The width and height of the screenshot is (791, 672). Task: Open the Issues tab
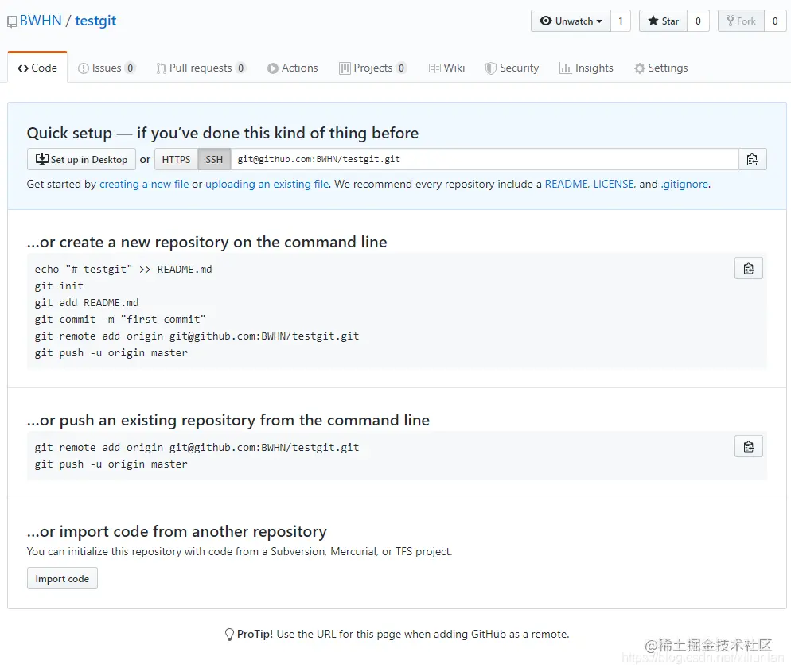[107, 68]
